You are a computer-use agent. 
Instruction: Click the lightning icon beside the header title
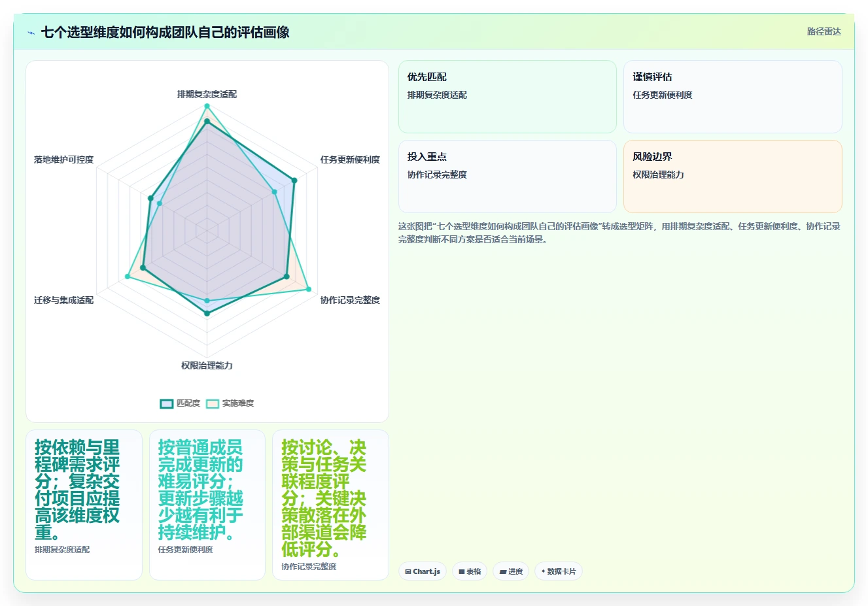(31, 33)
